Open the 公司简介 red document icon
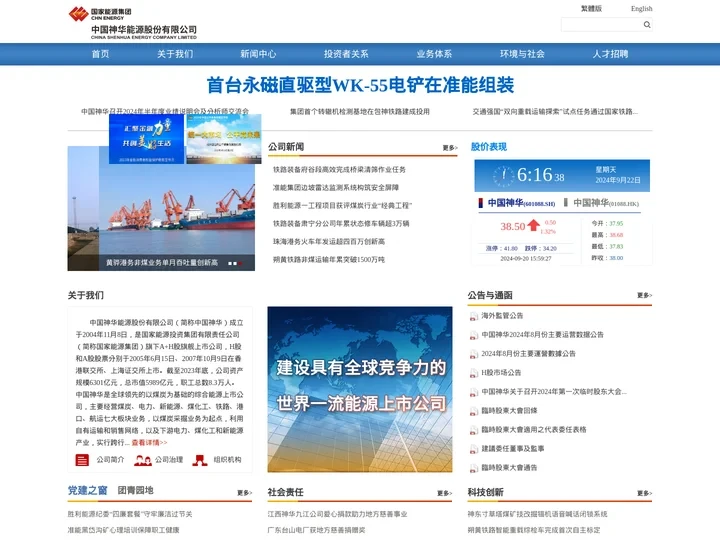This screenshot has height=540, width=720. pos(82,460)
